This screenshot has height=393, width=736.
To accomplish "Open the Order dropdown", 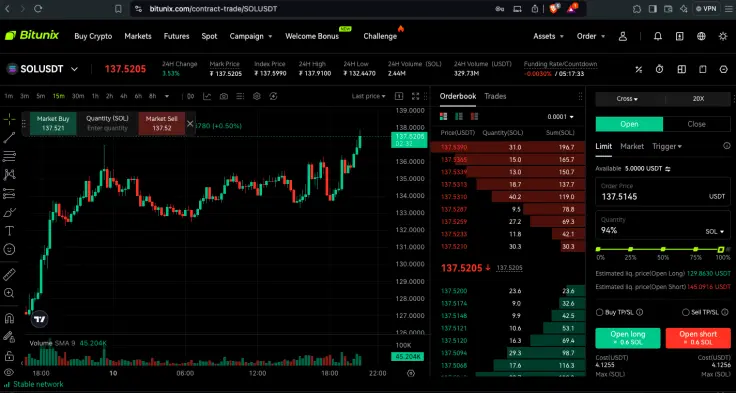I will coord(591,37).
